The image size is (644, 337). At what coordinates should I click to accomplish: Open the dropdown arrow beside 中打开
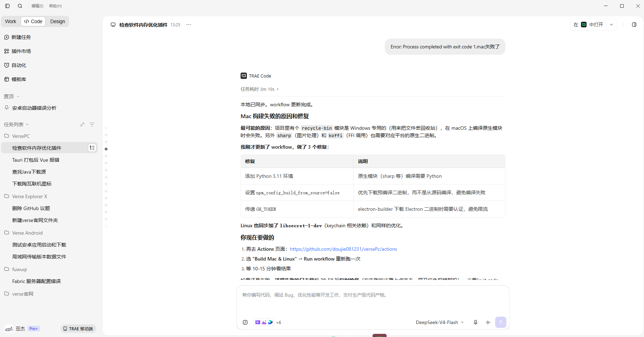point(611,25)
